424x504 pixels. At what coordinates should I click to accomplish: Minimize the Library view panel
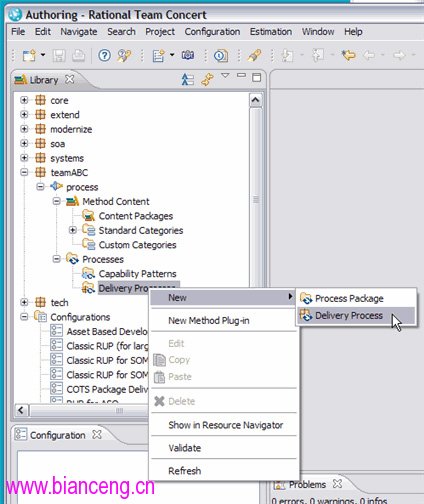tap(241, 76)
